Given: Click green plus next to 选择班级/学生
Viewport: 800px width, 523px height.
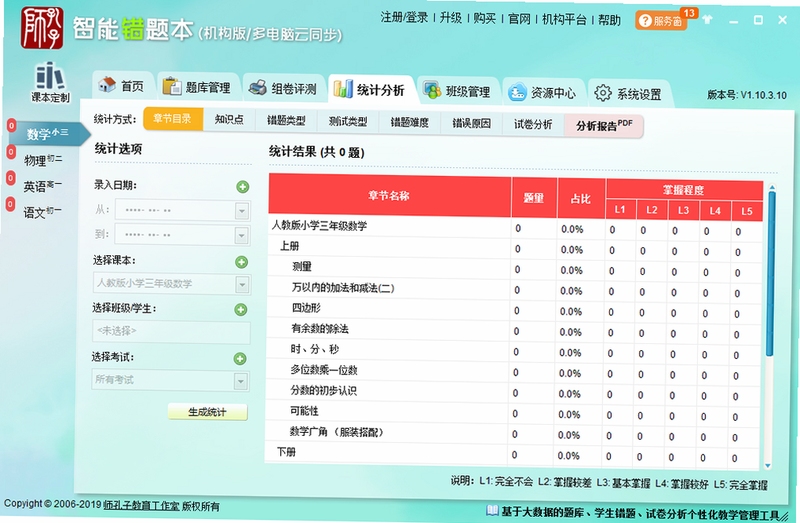Looking at the screenshot, I should tap(240, 310).
